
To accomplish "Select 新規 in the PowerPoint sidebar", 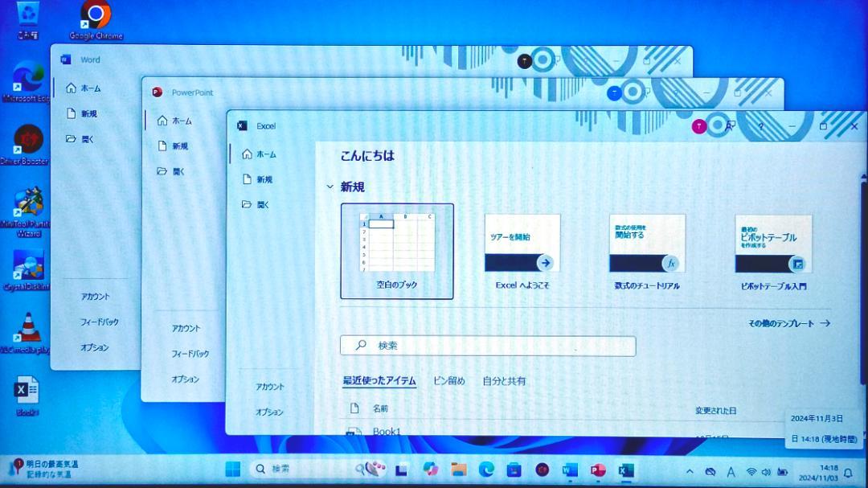I will click(x=173, y=146).
